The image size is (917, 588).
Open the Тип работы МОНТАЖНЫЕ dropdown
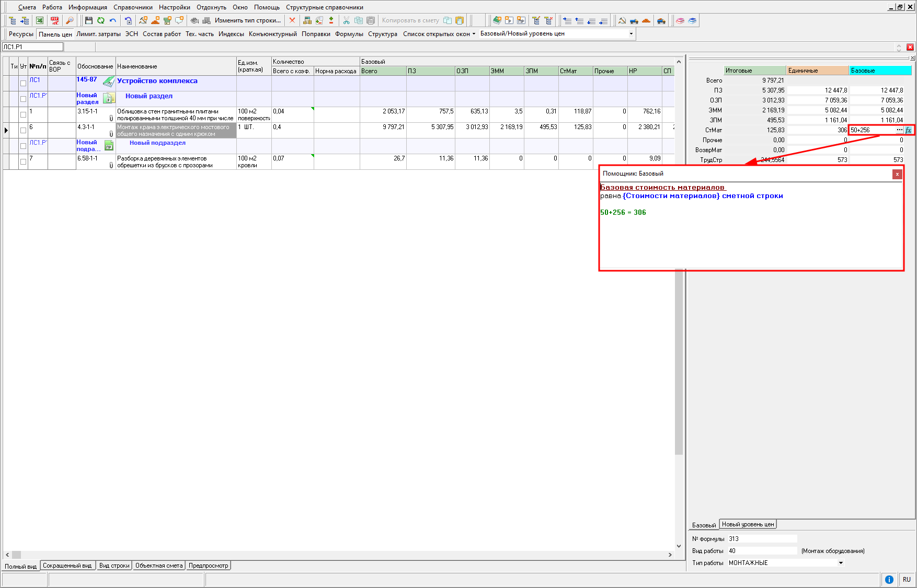[x=841, y=563]
